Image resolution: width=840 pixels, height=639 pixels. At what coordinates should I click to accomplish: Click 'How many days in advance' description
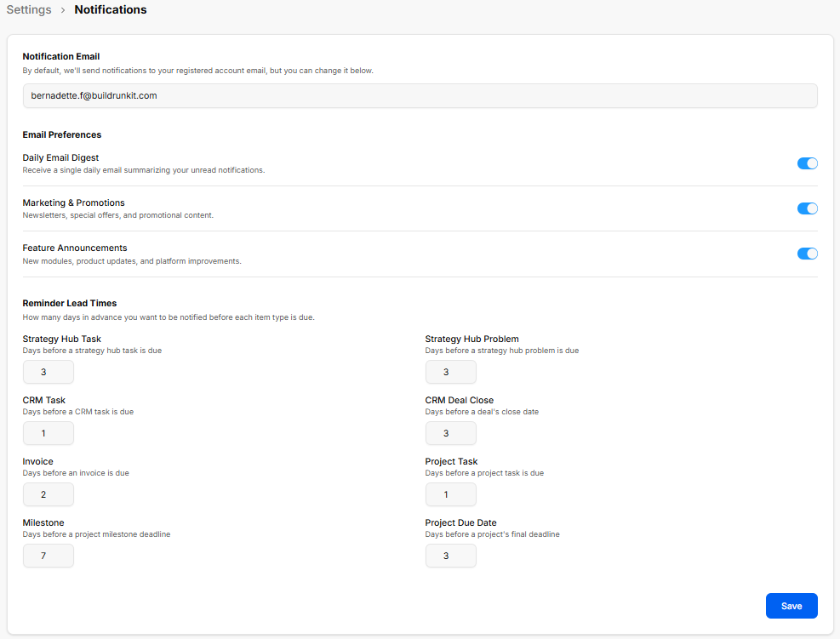(x=169, y=317)
